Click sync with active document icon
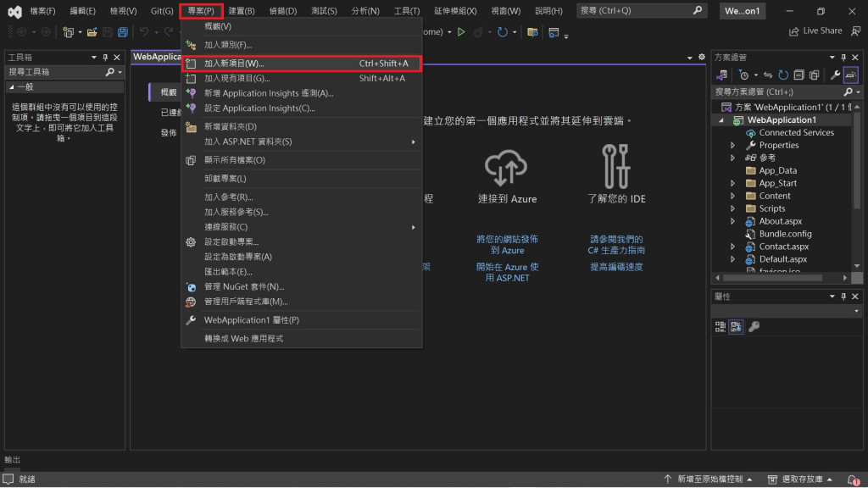 (768, 75)
